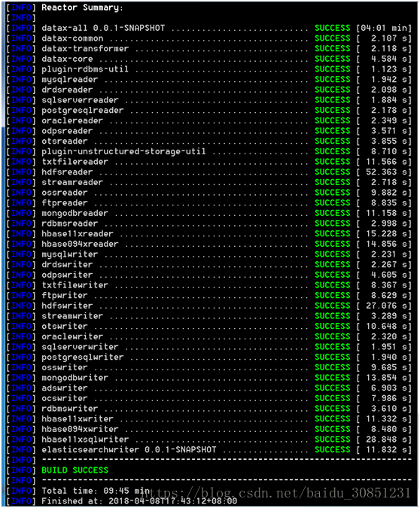Click the 'mongodbwriter' module name
Screen dimensions: 420x508
(75, 378)
